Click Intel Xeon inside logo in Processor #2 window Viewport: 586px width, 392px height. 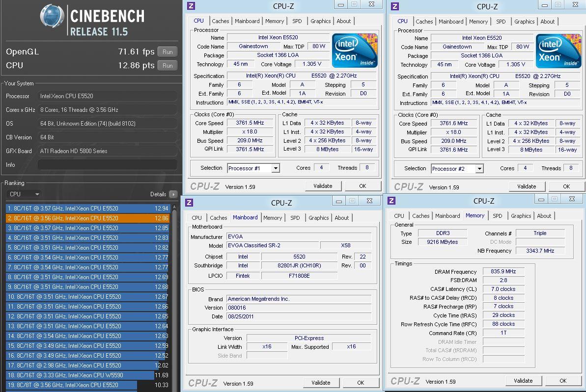tap(558, 51)
